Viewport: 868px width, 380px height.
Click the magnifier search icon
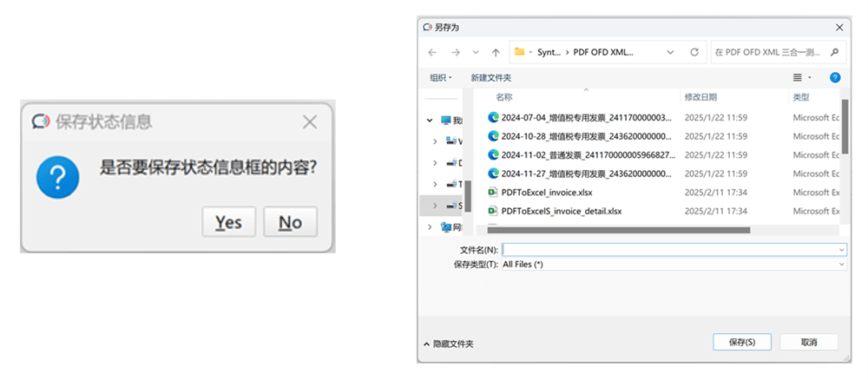pyautogui.click(x=835, y=53)
